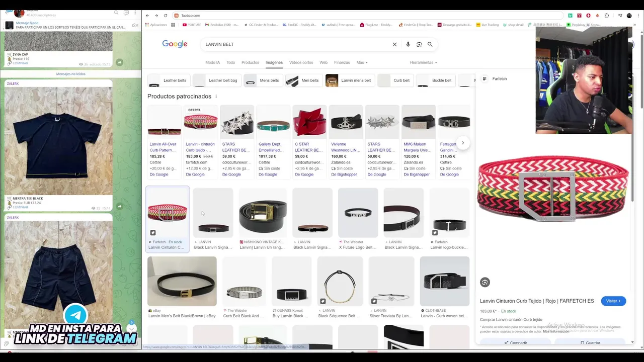The height and width of the screenshot is (362, 644).
Task: Select the Leather belts filter chip
Action: (168, 80)
